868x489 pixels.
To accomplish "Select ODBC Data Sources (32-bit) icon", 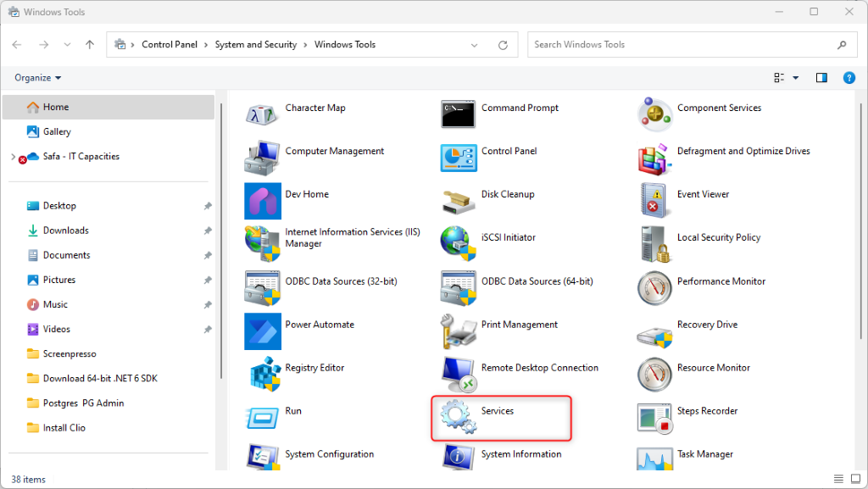I will pyautogui.click(x=262, y=287).
